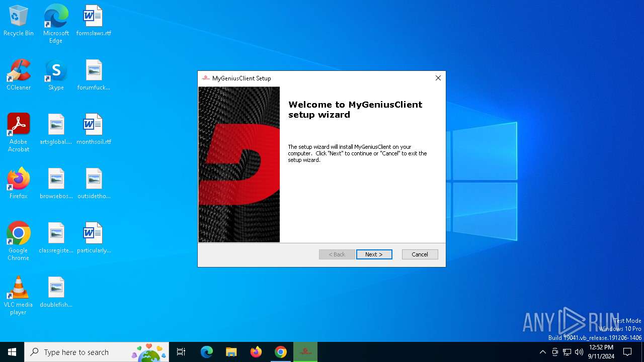Select the monthsoil.rtf desktop file
644x362 pixels.
coord(94,129)
